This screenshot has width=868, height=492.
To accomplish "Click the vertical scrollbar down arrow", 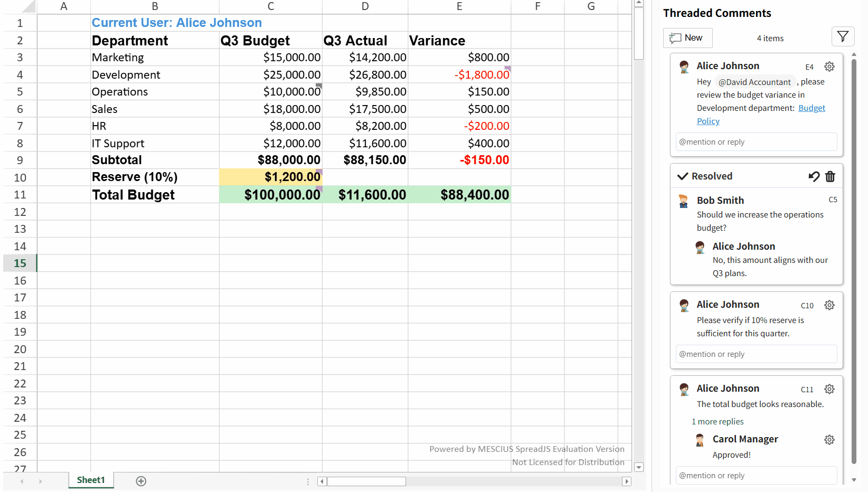I will pos(639,467).
